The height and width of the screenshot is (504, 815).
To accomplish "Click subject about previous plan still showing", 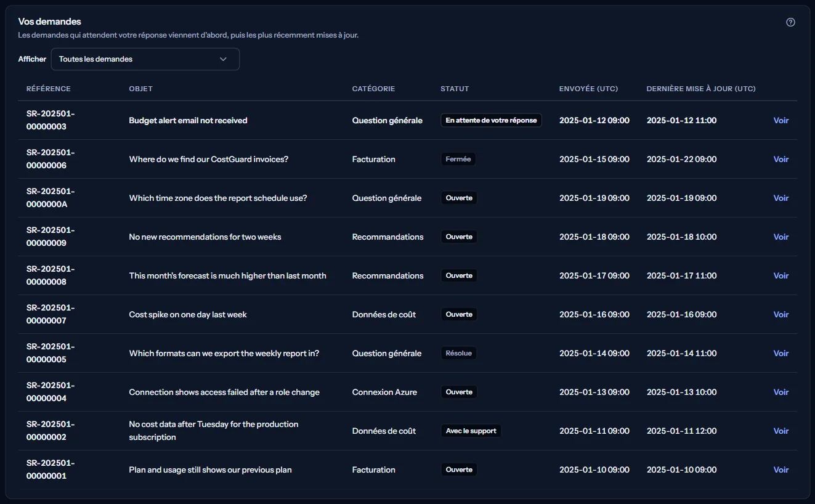I will 210,470.
